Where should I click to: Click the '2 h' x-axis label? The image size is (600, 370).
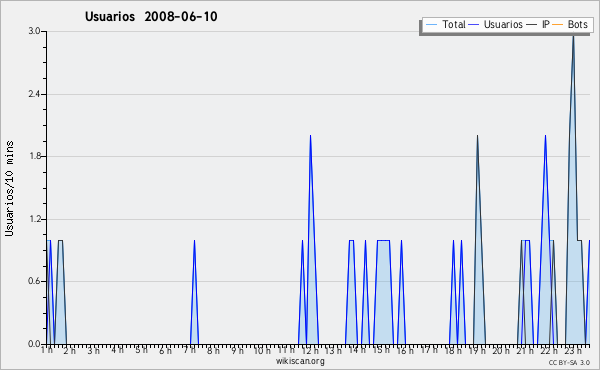tap(70, 350)
